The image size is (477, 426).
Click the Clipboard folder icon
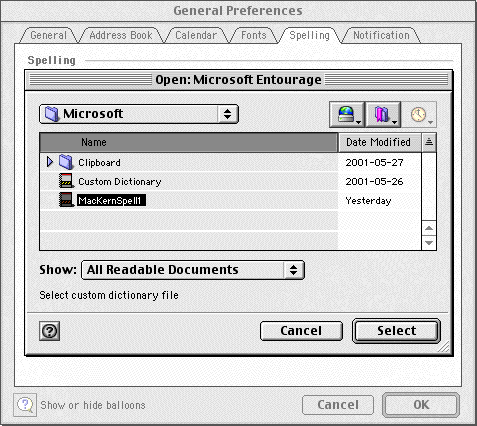point(66,162)
